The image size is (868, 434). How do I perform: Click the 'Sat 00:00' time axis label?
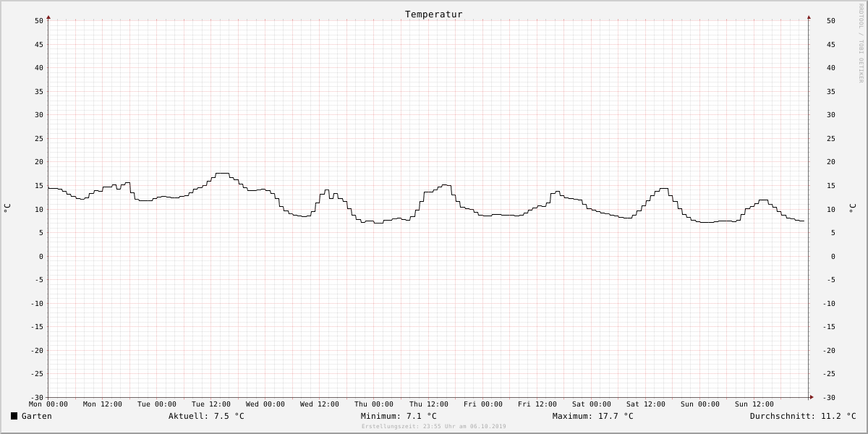(x=592, y=404)
